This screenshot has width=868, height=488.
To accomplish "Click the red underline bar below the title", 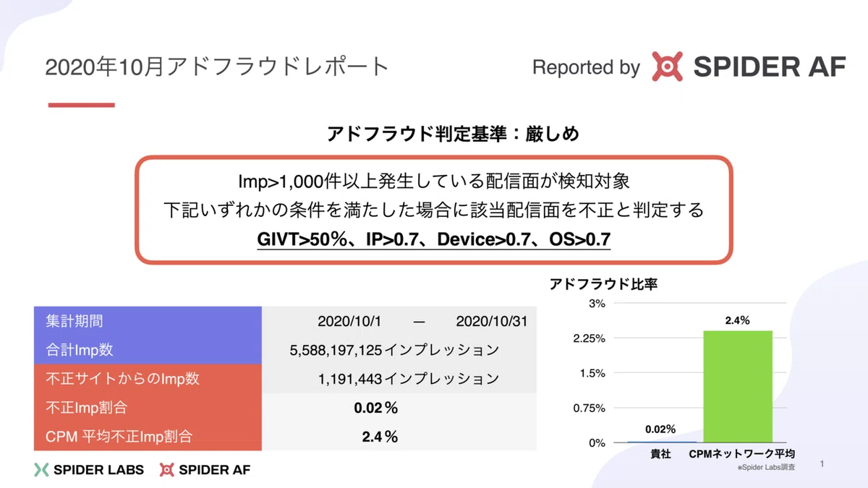I will (81, 106).
